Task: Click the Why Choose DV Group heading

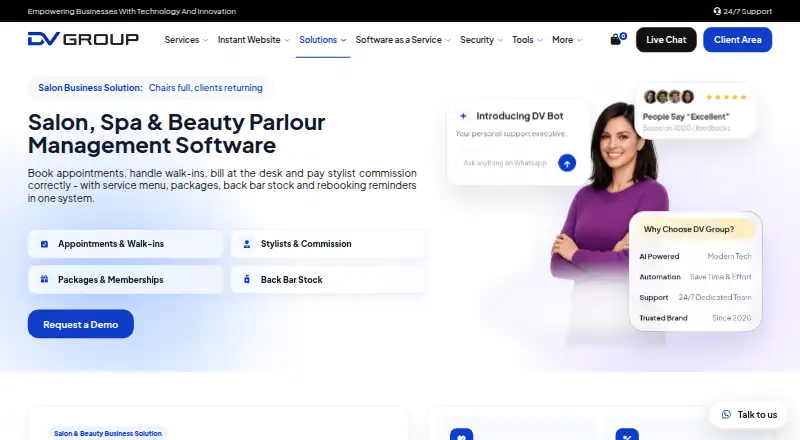Action: (689, 229)
